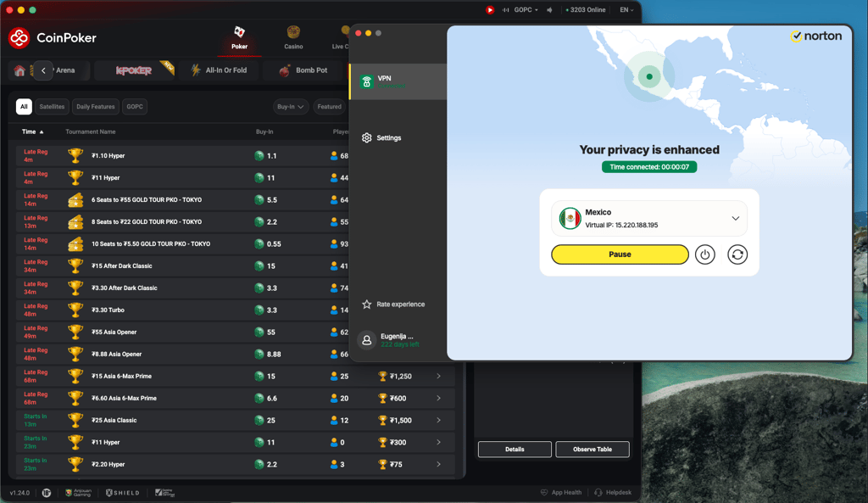This screenshot has height=503, width=868.
Task: Click the 3203 Online indicator
Action: coord(585,9)
